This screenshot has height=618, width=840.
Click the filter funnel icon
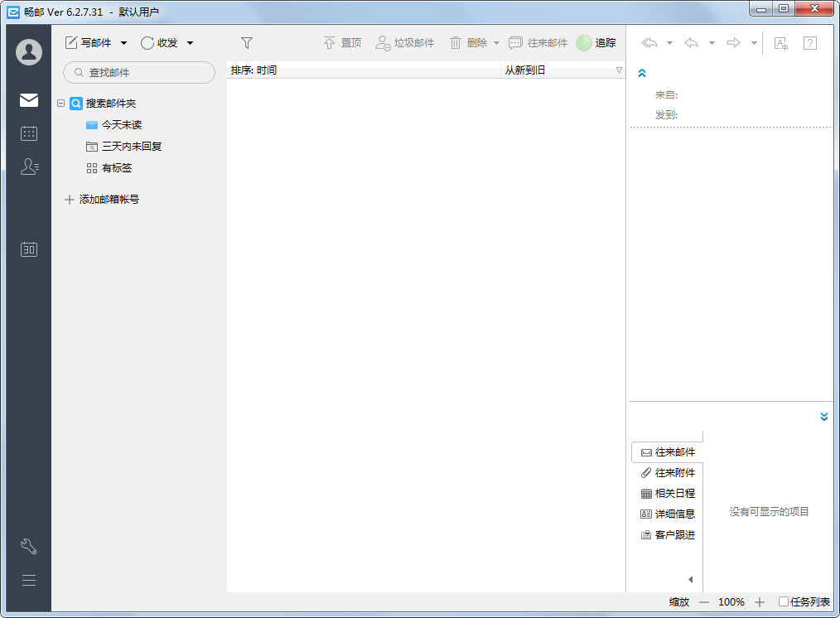click(x=246, y=43)
